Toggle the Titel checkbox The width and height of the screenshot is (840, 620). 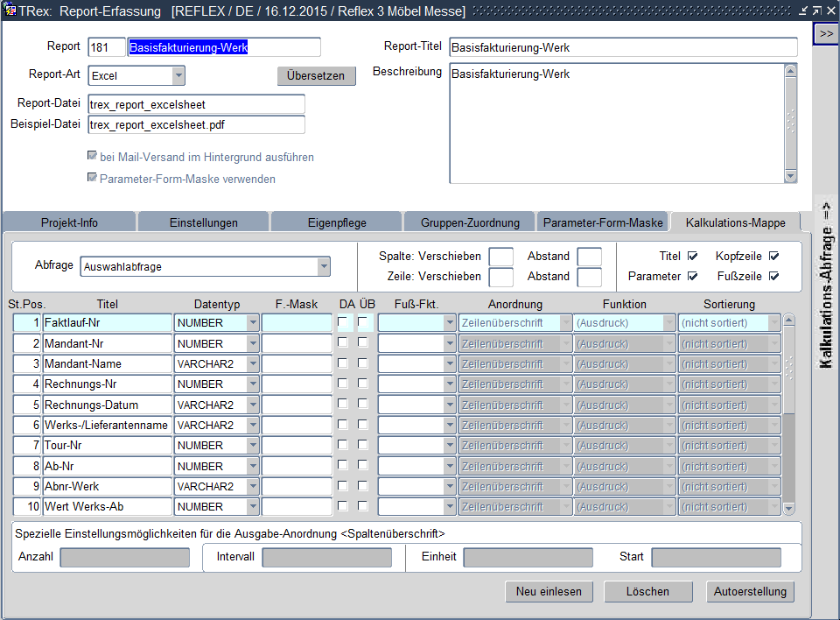pyautogui.click(x=693, y=257)
